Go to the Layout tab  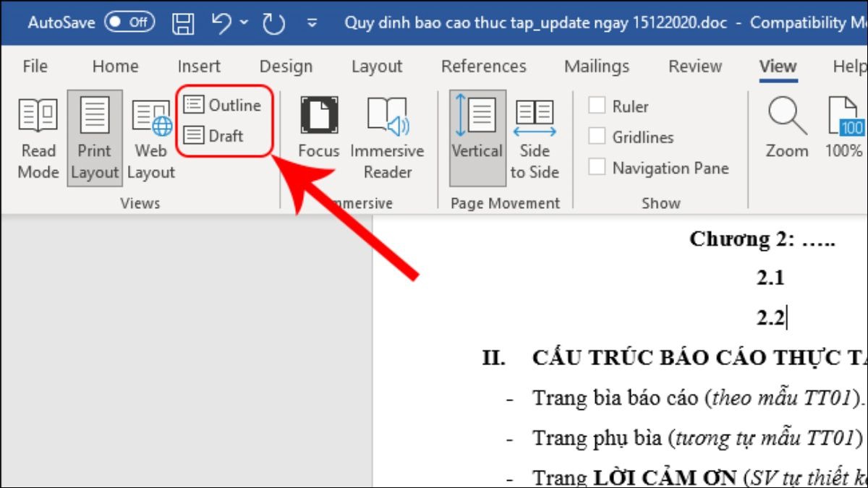377,67
